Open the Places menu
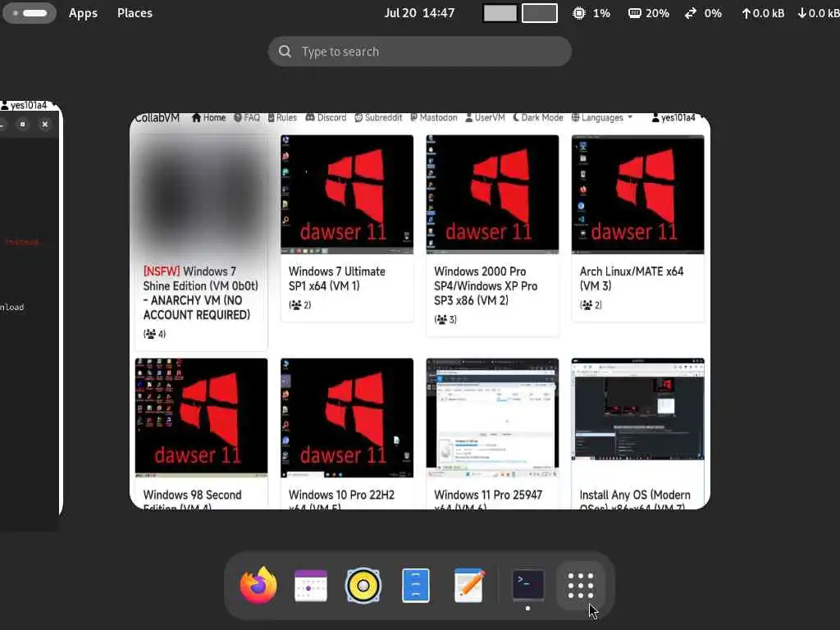The height and width of the screenshot is (630, 840). [135, 13]
